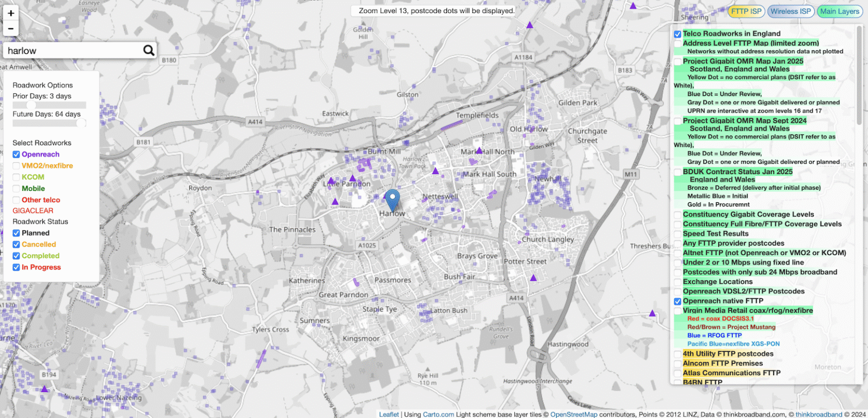Uncheck the In Progress roadwork status
868x418 pixels.
click(x=16, y=267)
